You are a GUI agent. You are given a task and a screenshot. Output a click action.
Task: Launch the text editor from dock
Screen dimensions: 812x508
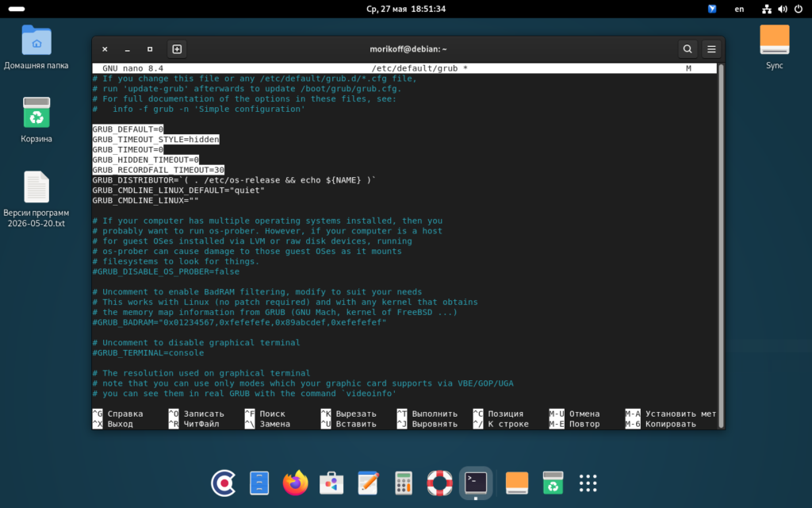tap(368, 483)
